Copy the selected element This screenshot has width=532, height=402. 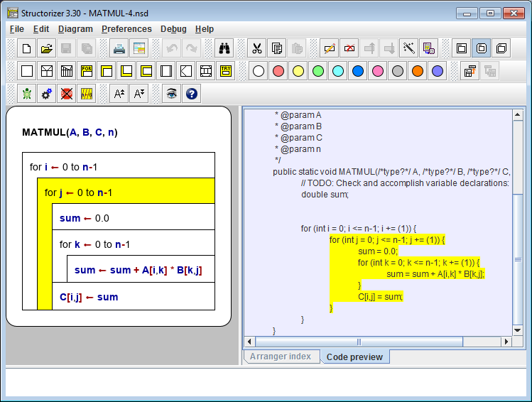[x=277, y=48]
